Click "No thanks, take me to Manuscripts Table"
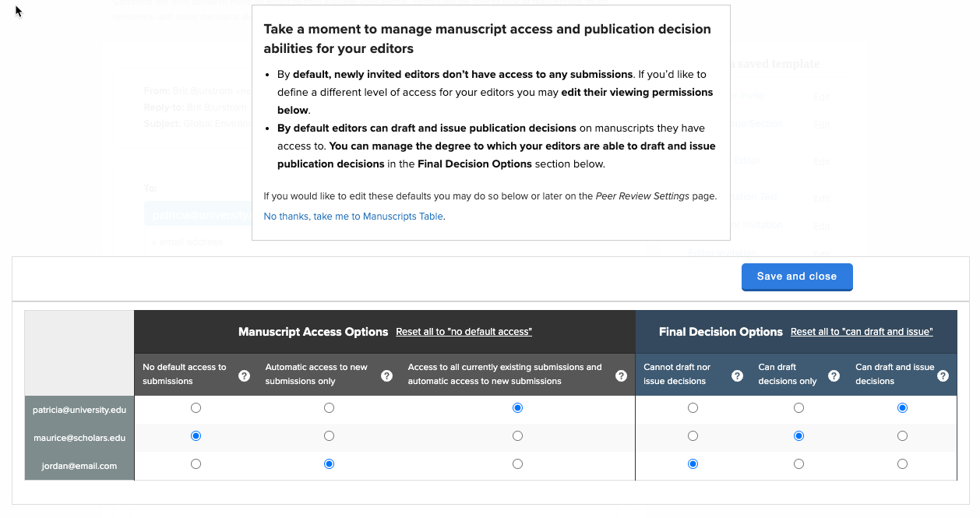 (x=352, y=216)
